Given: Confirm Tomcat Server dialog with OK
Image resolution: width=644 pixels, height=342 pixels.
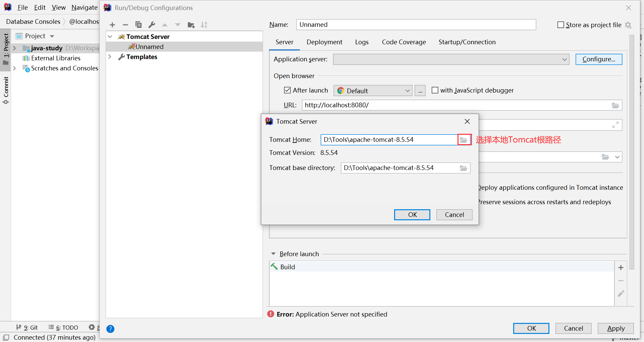Looking at the screenshot, I should click(x=412, y=215).
